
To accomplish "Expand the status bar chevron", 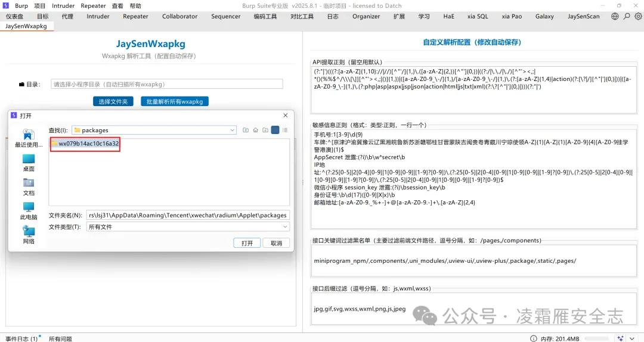I will click(x=633, y=338).
